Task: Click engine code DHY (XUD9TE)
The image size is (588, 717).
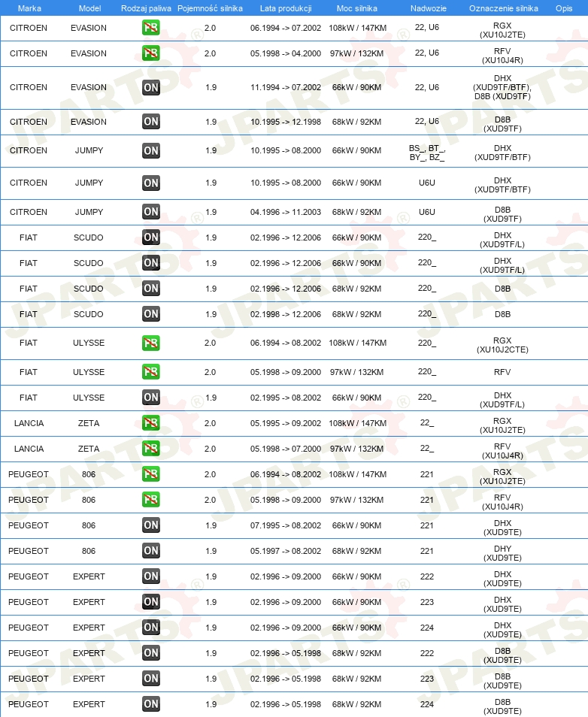Action: tap(502, 553)
